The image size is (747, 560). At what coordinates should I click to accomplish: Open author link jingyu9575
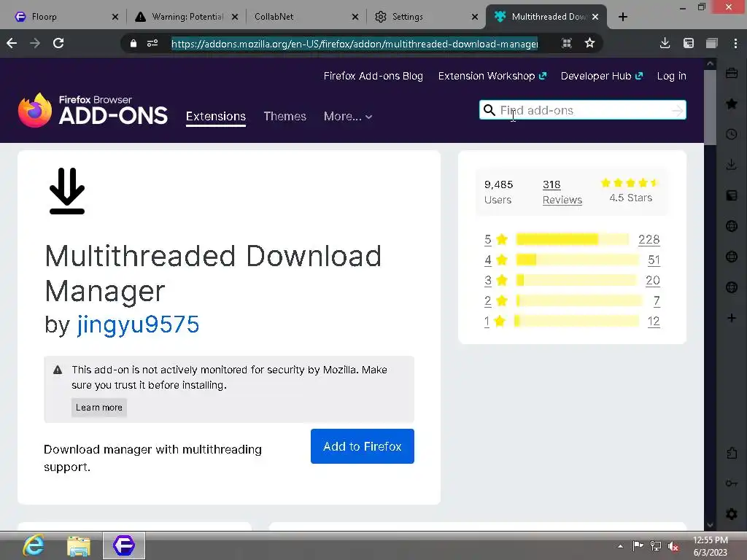pos(138,324)
